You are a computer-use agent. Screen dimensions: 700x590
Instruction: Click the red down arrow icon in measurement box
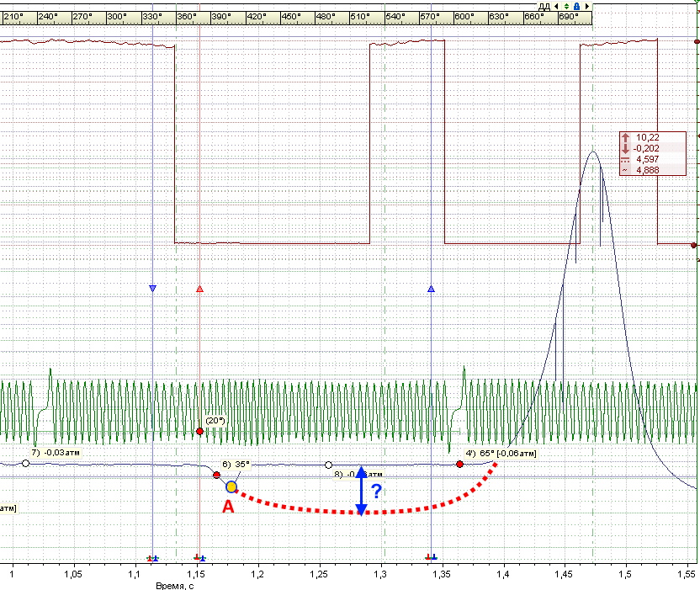[x=625, y=149]
